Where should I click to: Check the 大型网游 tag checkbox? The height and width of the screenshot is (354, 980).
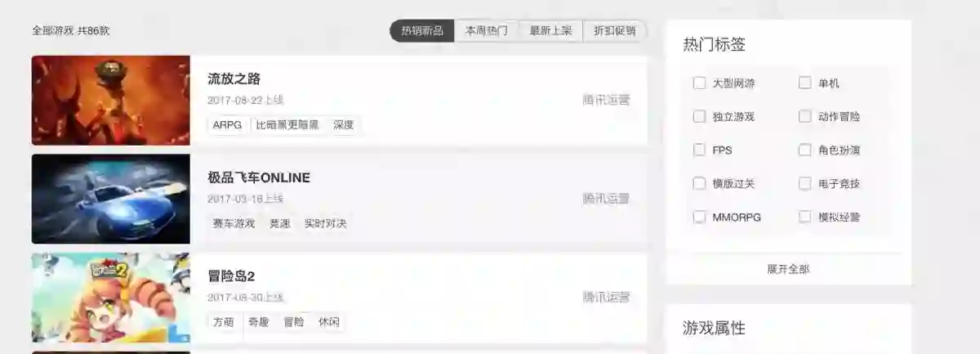[699, 83]
